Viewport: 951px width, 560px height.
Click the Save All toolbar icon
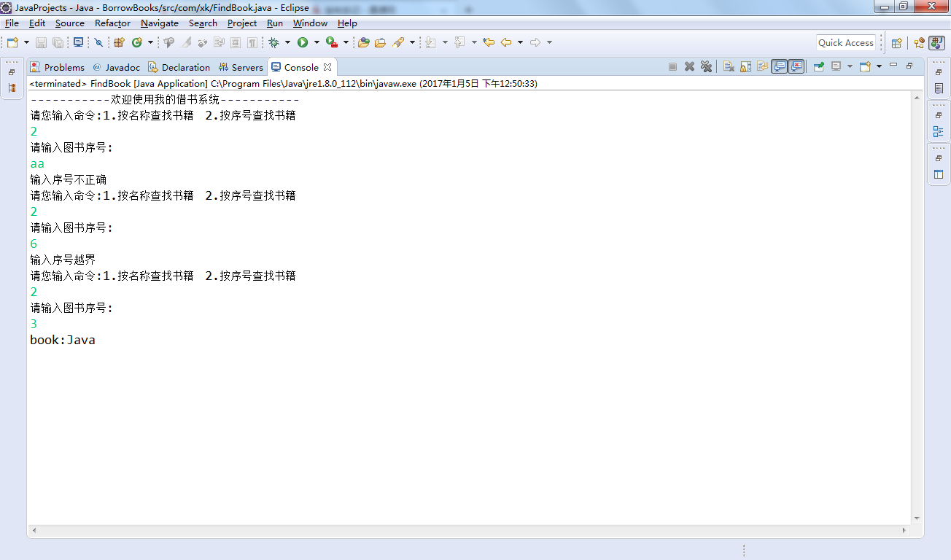[58, 42]
